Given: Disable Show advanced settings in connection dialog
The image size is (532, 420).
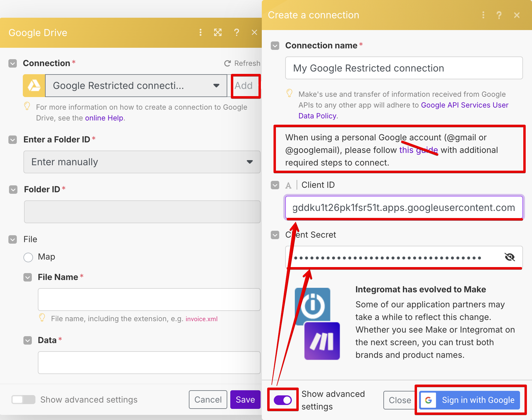Looking at the screenshot, I should pyautogui.click(x=283, y=400).
